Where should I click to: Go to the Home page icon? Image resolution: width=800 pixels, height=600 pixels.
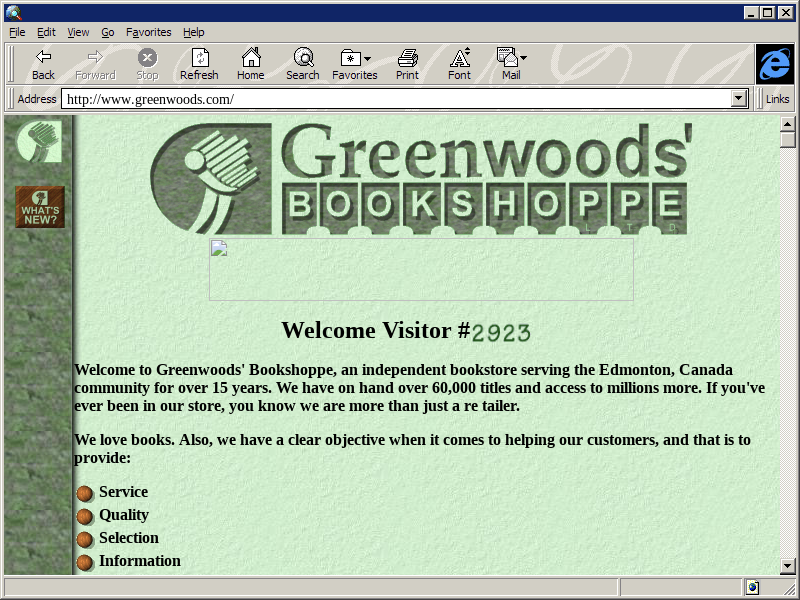tap(250, 64)
